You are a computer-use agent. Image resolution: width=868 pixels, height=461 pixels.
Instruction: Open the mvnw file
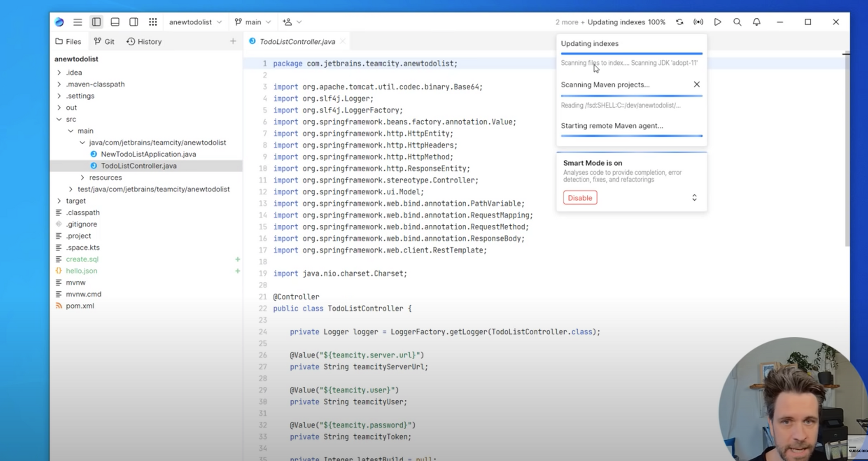(x=76, y=283)
